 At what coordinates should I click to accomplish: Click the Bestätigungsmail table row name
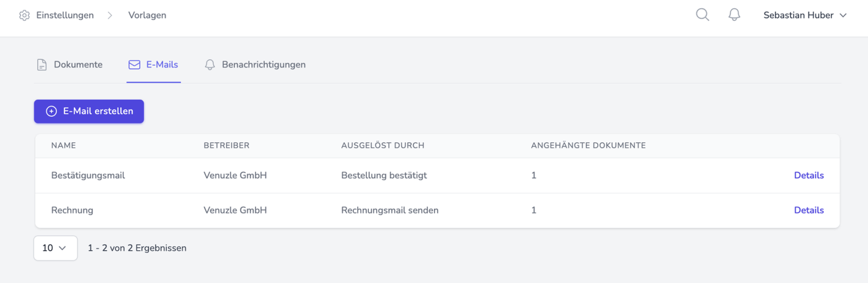88,176
